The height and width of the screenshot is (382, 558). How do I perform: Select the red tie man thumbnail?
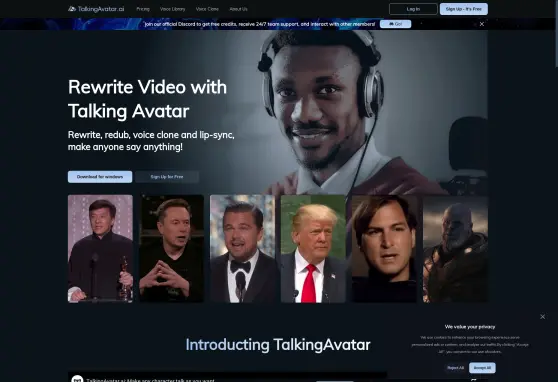coord(313,248)
